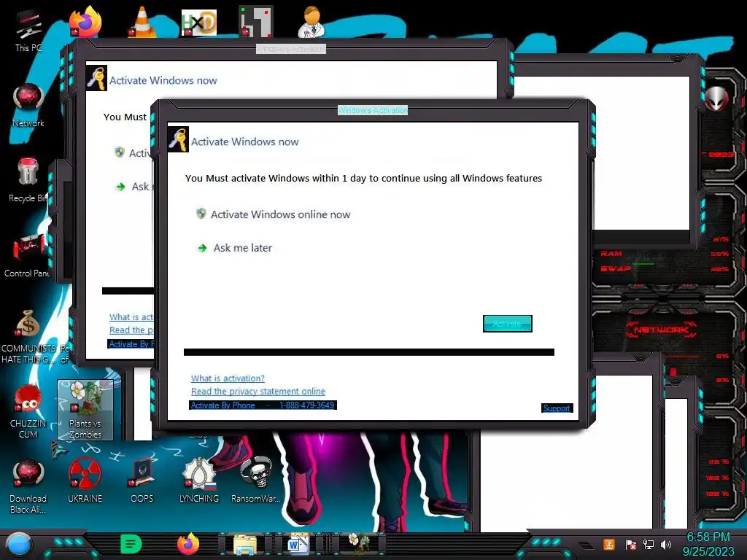Viewport: 747px width, 560px height.
Task: Click the shield icon beside Activate Windows online
Action: point(201,214)
